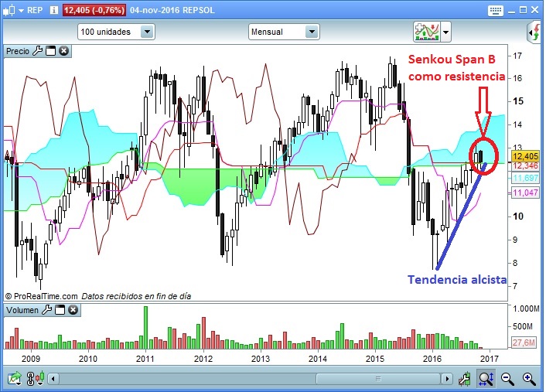This screenshot has height=392, width=546.
Task: Open Precio panel settings wrench
Action: point(37,51)
